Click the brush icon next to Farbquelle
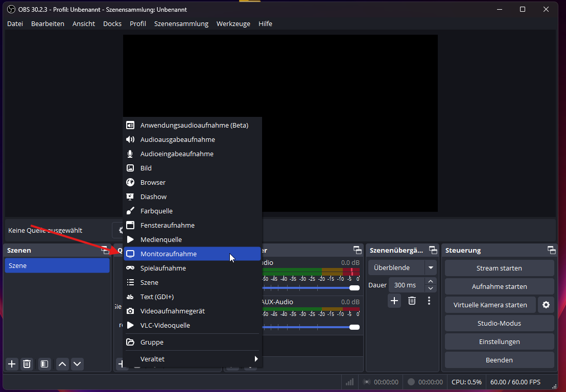The height and width of the screenshot is (392, 566). pyautogui.click(x=130, y=211)
